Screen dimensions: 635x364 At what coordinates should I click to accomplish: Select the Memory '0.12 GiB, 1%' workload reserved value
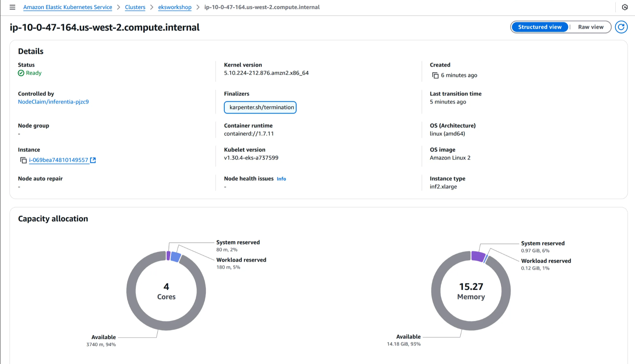[535, 268]
